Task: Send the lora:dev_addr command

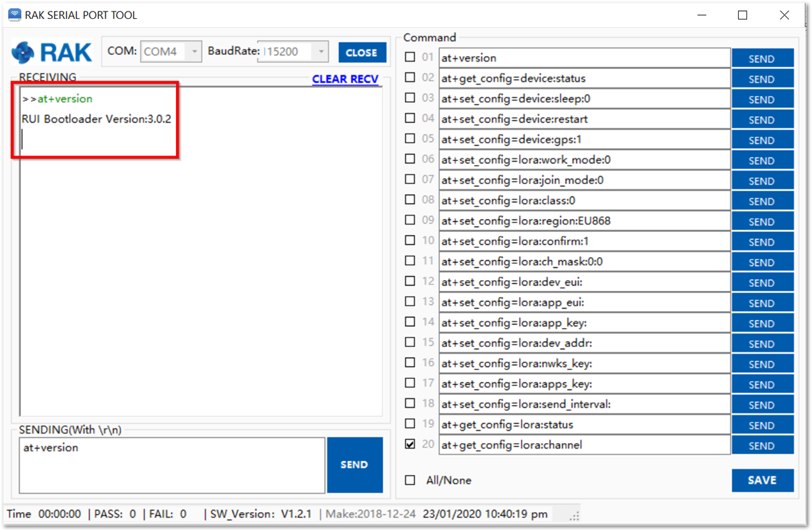Action: click(762, 344)
